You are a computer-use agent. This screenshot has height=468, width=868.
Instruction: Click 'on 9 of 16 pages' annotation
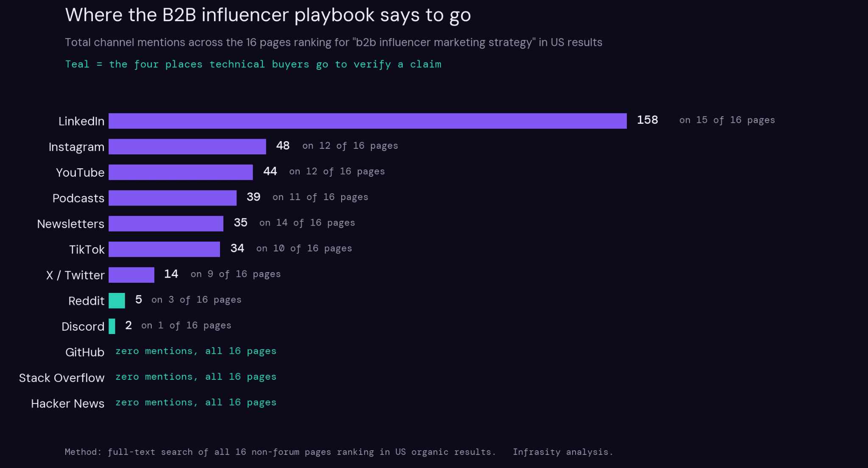click(236, 274)
